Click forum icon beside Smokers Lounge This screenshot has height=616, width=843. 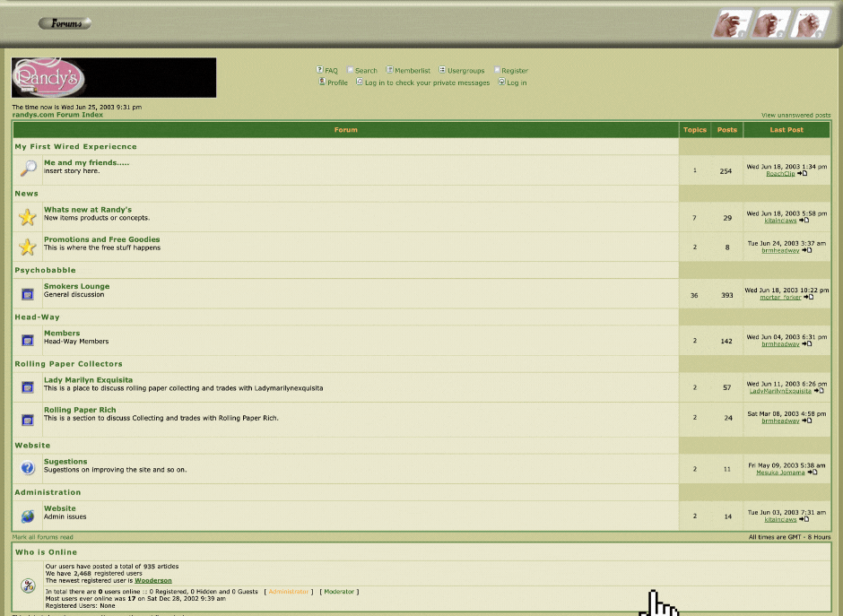coord(28,294)
